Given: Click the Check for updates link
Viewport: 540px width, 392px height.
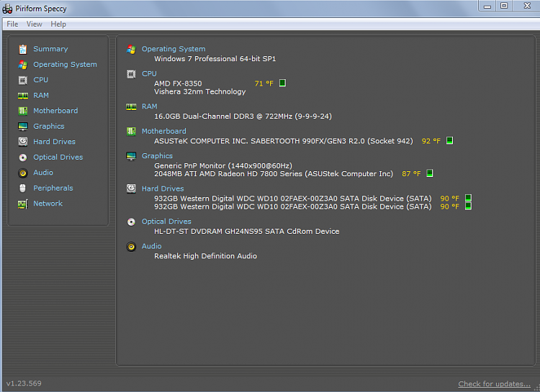Looking at the screenshot, I should click(494, 384).
